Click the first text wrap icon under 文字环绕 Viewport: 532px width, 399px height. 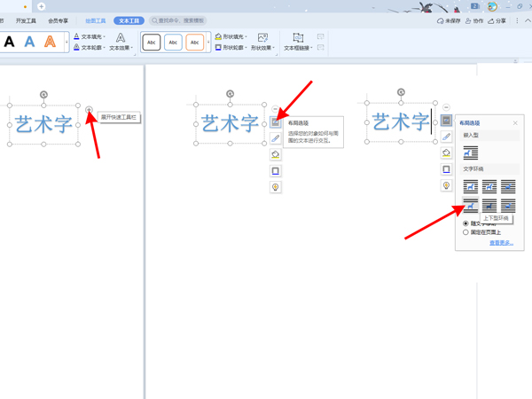[471, 186]
